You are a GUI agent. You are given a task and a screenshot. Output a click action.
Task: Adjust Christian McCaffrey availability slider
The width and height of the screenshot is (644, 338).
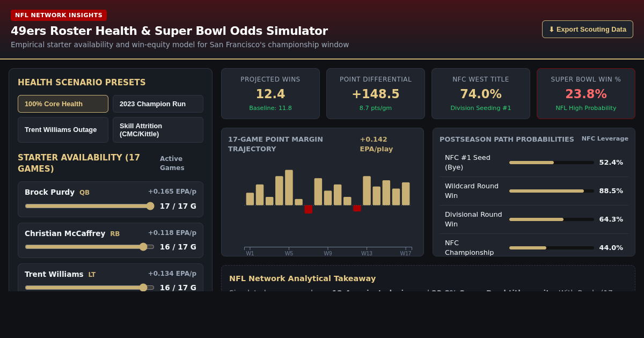(90, 247)
